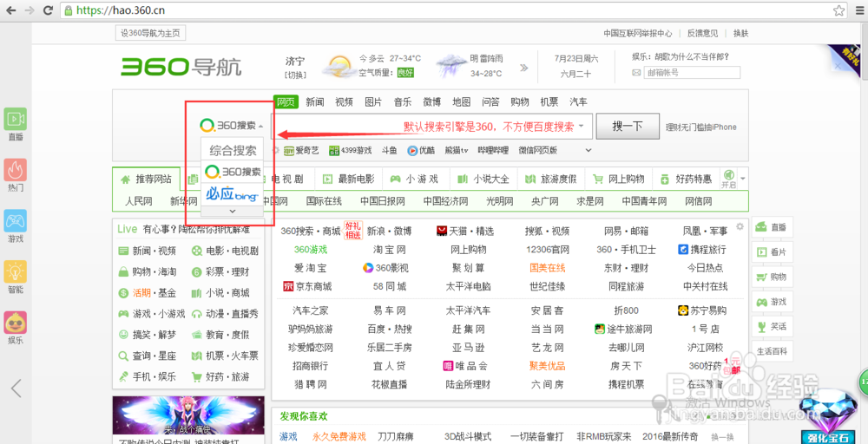Click the 搜一下 search button
Screen dimensions: 868x444
pyautogui.click(x=628, y=126)
